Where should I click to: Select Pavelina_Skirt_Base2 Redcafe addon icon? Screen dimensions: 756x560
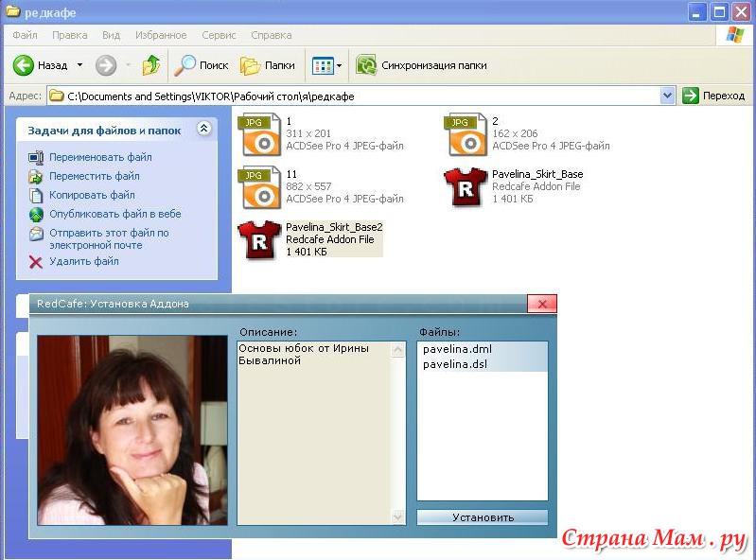pos(260,239)
